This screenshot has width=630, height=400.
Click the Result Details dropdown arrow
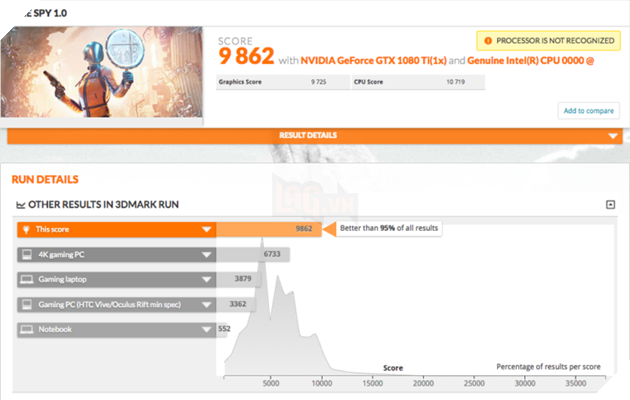point(613,136)
